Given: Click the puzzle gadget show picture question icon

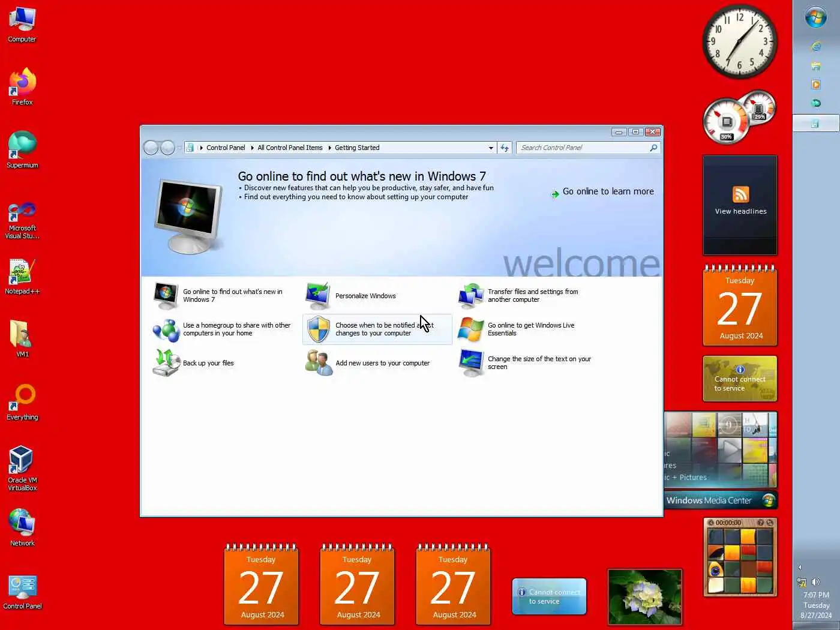Looking at the screenshot, I should [x=761, y=523].
